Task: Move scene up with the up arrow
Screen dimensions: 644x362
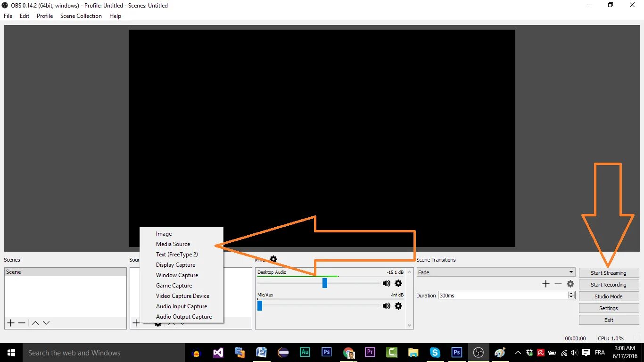Action: tap(35, 323)
